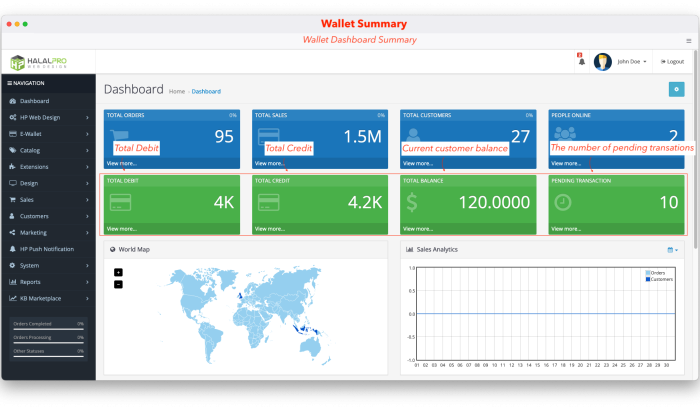Expand the Customers submenu arrow
The height and width of the screenshot is (410, 700).
(87, 216)
